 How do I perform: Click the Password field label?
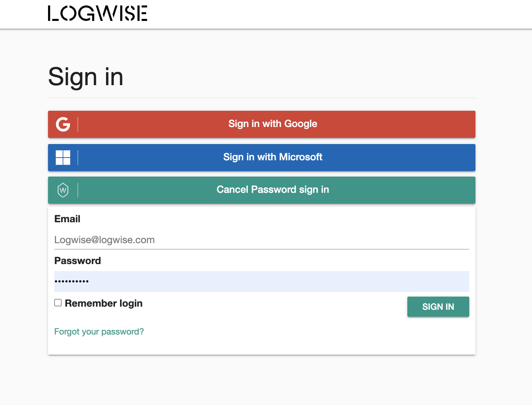tap(77, 261)
